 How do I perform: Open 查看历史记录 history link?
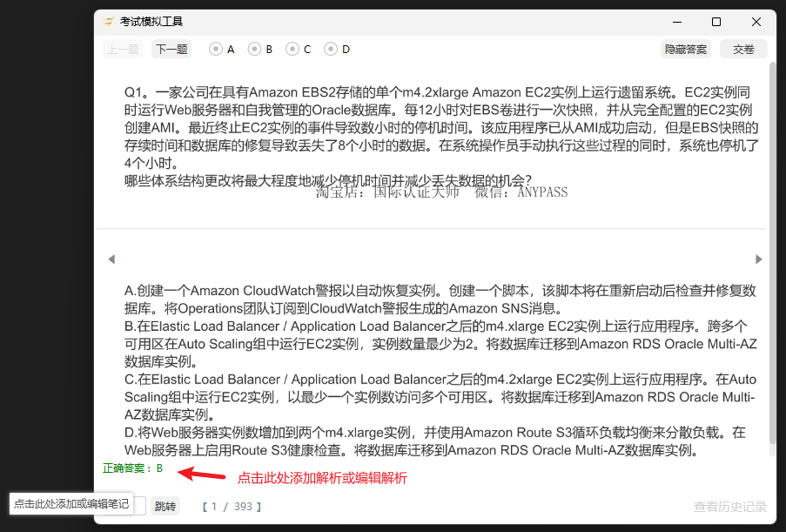pyautogui.click(x=730, y=507)
